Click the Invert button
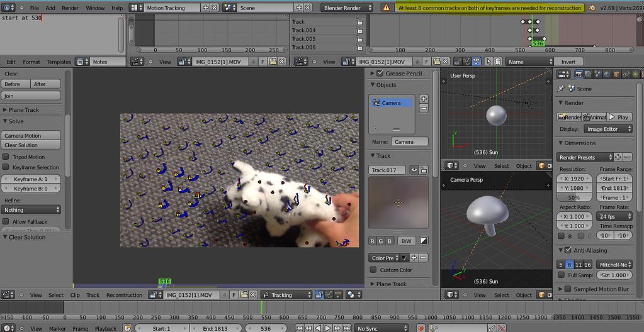 [x=568, y=62]
